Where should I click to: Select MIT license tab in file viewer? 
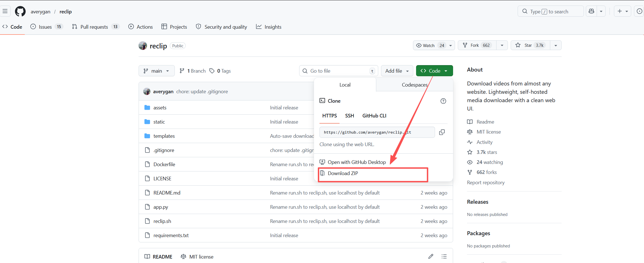[197, 257]
